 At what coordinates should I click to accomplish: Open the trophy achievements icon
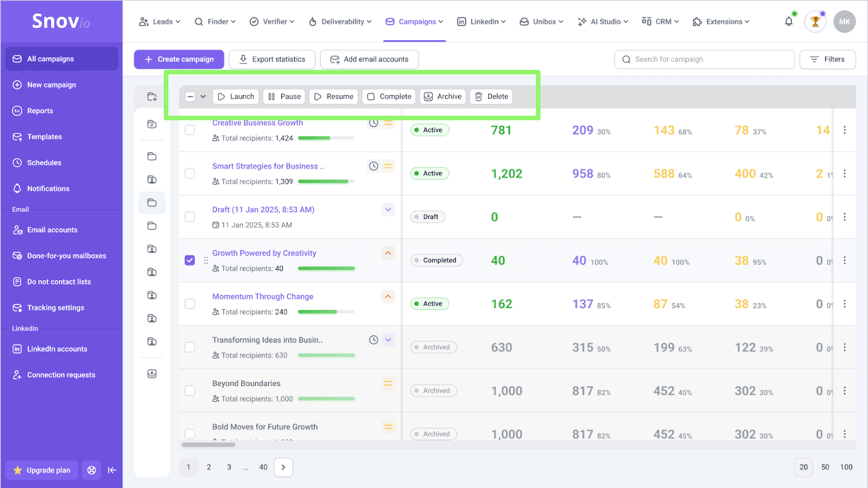[x=815, y=22]
